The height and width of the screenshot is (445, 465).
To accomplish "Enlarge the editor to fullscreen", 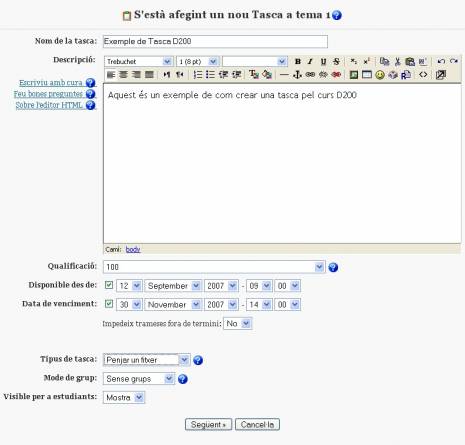I will [441, 75].
